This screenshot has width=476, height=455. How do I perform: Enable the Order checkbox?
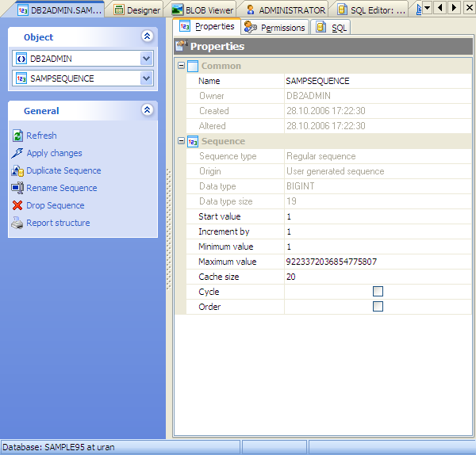pyautogui.click(x=378, y=307)
